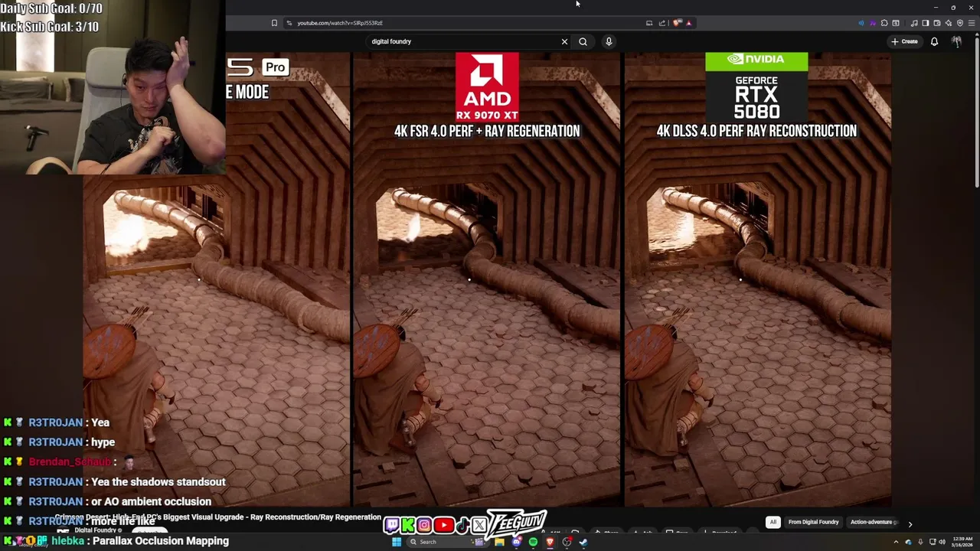Click the video player comparison frame
This screenshot has height=551, width=980.
coord(487,279)
